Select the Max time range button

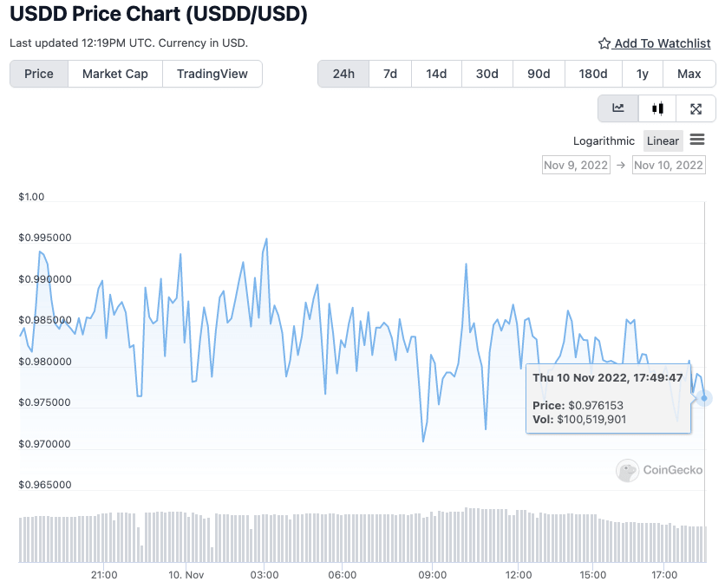pos(689,74)
